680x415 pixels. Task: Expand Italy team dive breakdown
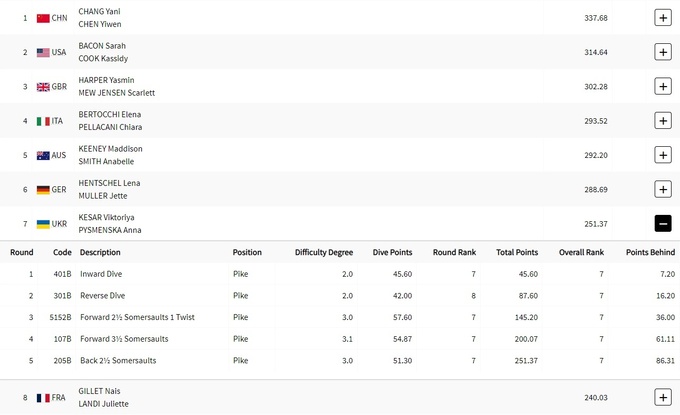tap(662, 121)
